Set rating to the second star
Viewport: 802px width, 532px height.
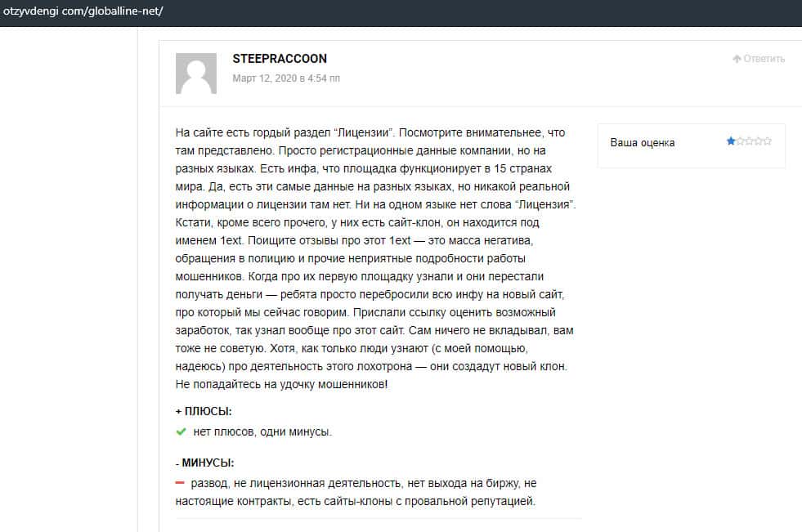pos(740,141)
